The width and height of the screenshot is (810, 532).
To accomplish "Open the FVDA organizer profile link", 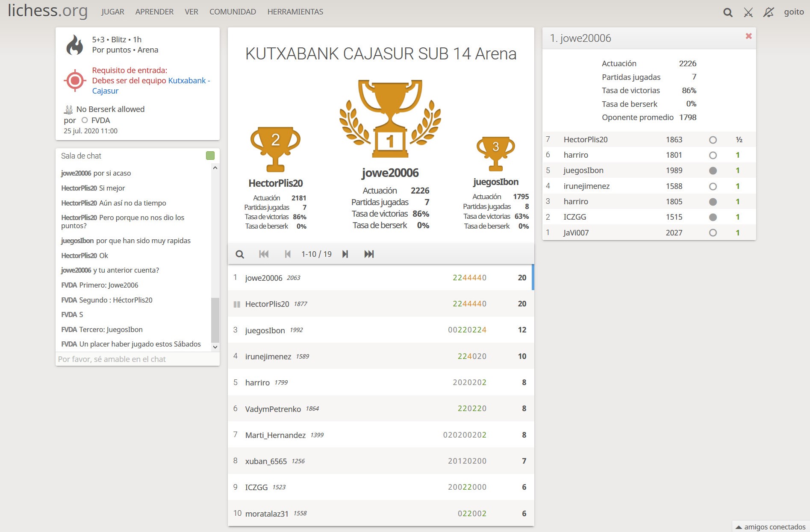I will pyautogui.click(x=100, y=121).
